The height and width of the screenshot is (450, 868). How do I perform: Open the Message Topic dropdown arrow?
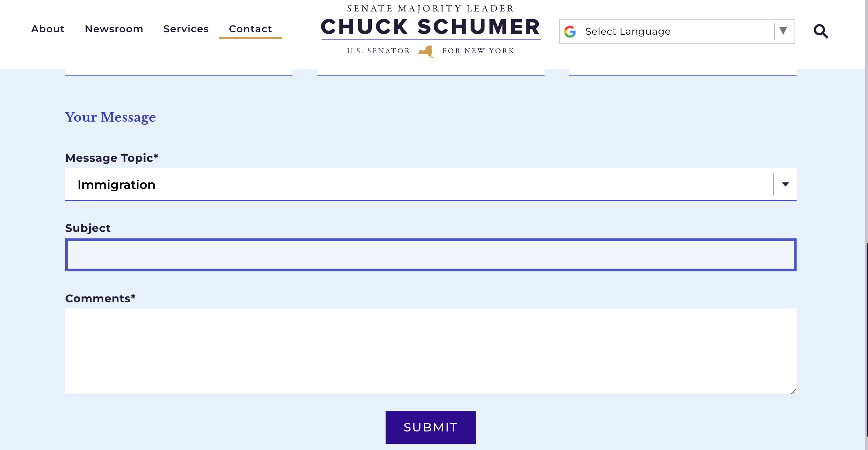785,184
